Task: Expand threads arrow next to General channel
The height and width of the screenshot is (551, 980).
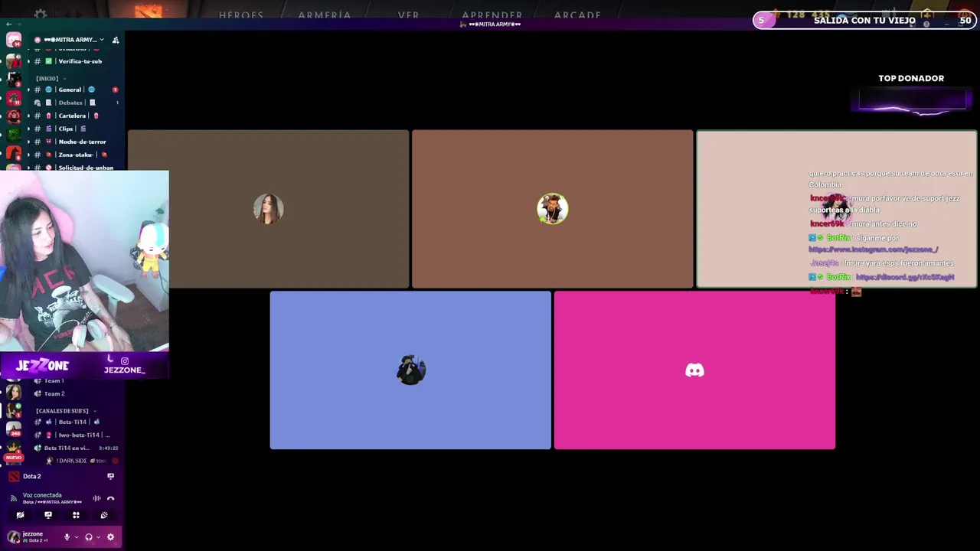Action: 29,90
